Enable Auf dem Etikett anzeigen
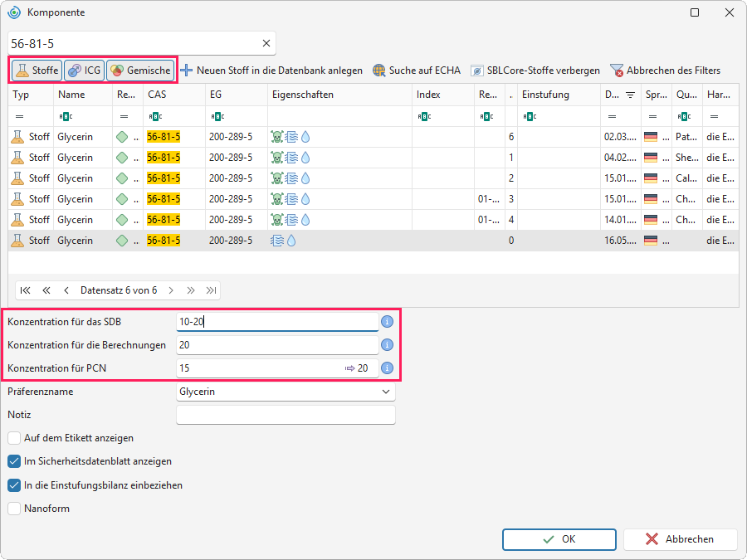 pos(14,438)
